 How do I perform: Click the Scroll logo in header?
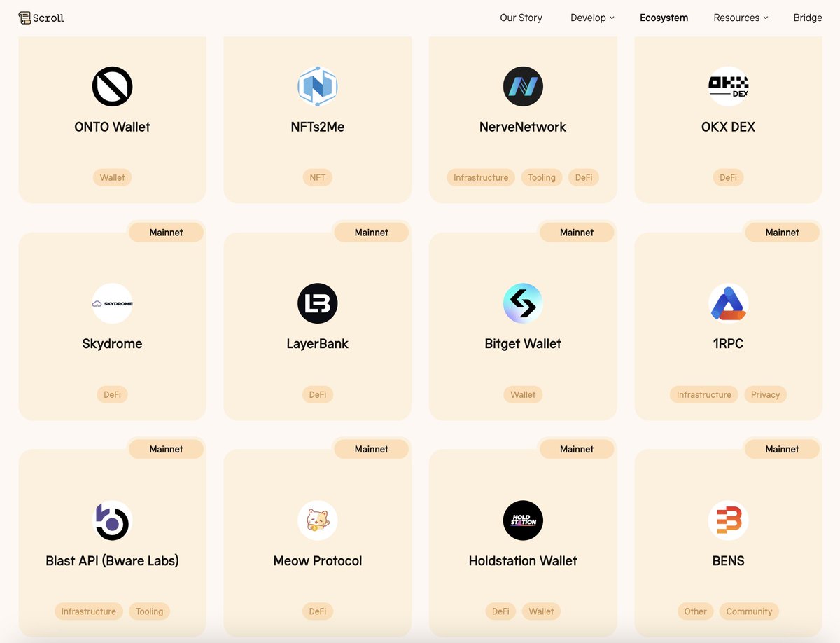point(41,18)
